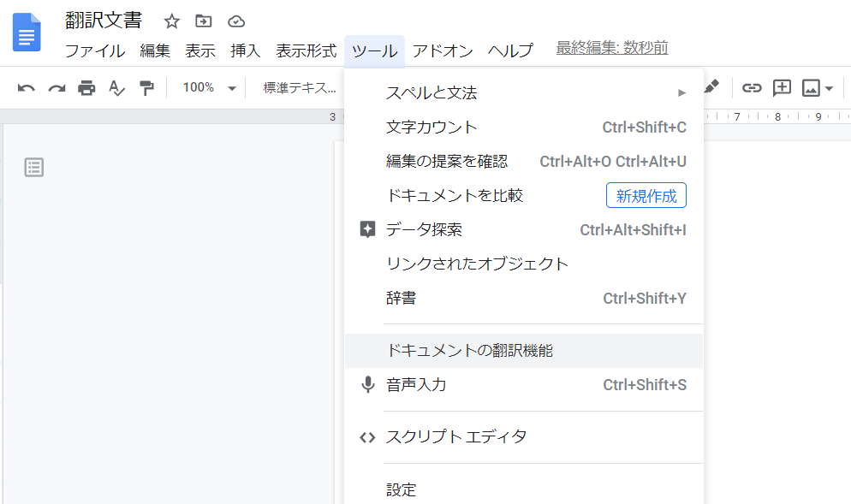This screenshot has height=504, width=851.
Task: Open the 編集 menu
Action: pyautogui.click(x=155, y=51)
